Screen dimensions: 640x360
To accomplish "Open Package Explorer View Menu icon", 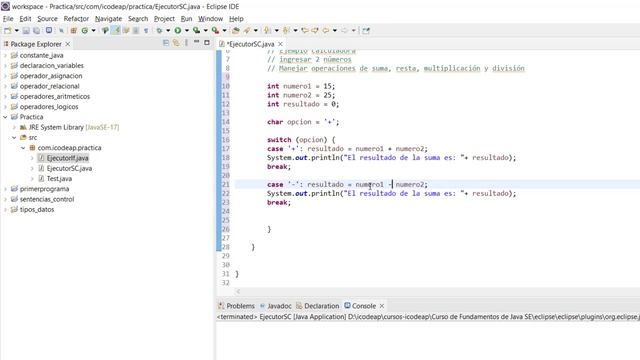I will (187, 43).
